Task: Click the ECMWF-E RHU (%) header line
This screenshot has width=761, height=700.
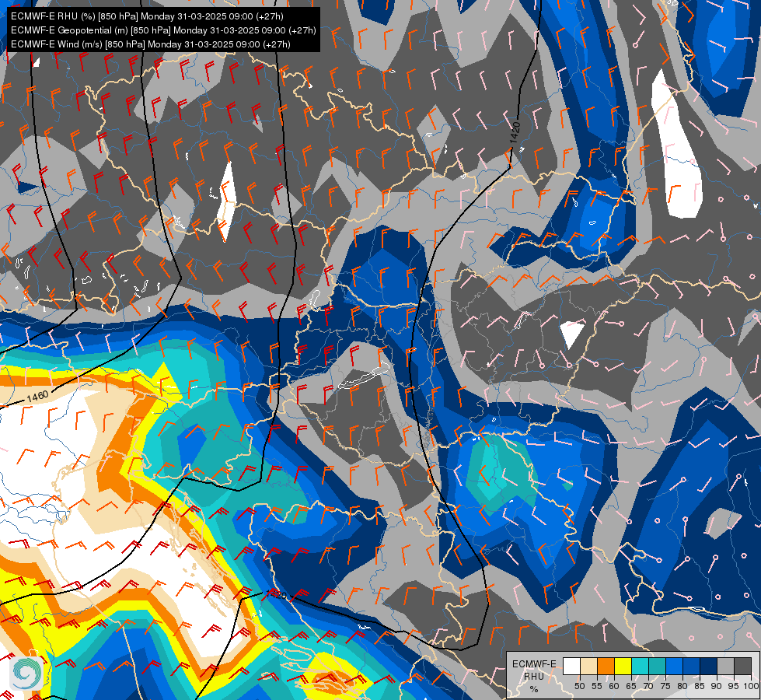Action: [147, 16]
